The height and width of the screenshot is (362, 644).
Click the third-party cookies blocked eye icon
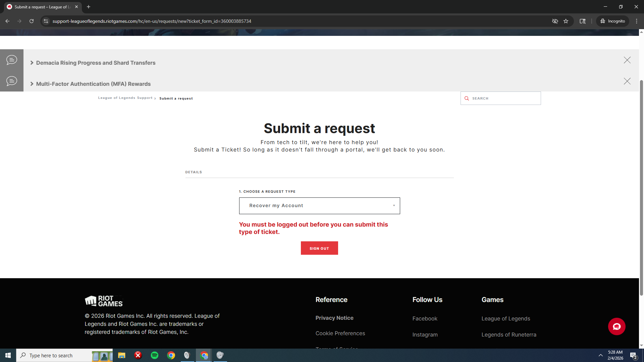[x=555, y=21]
